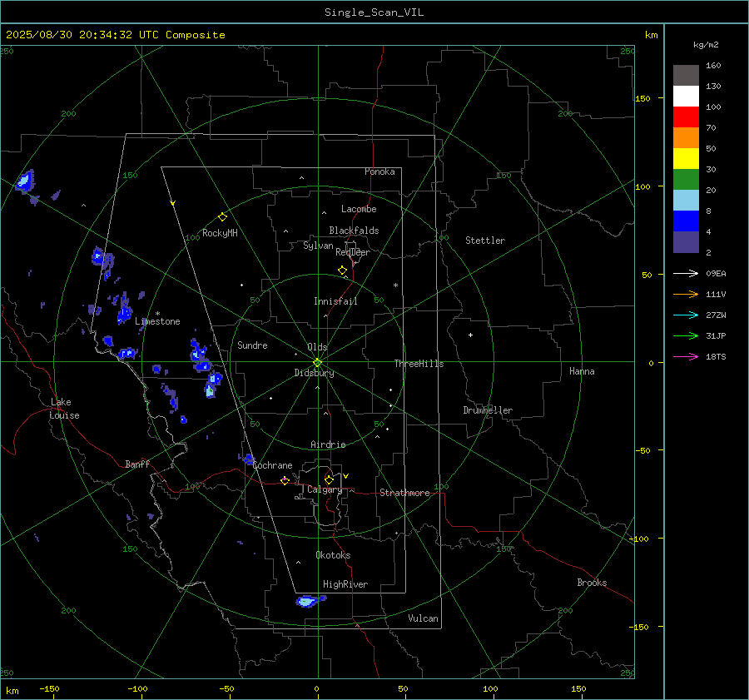This screenshot has height=700, width=749.
Task: Click the light blue 8-20 swatch
Action: (686, 201)
